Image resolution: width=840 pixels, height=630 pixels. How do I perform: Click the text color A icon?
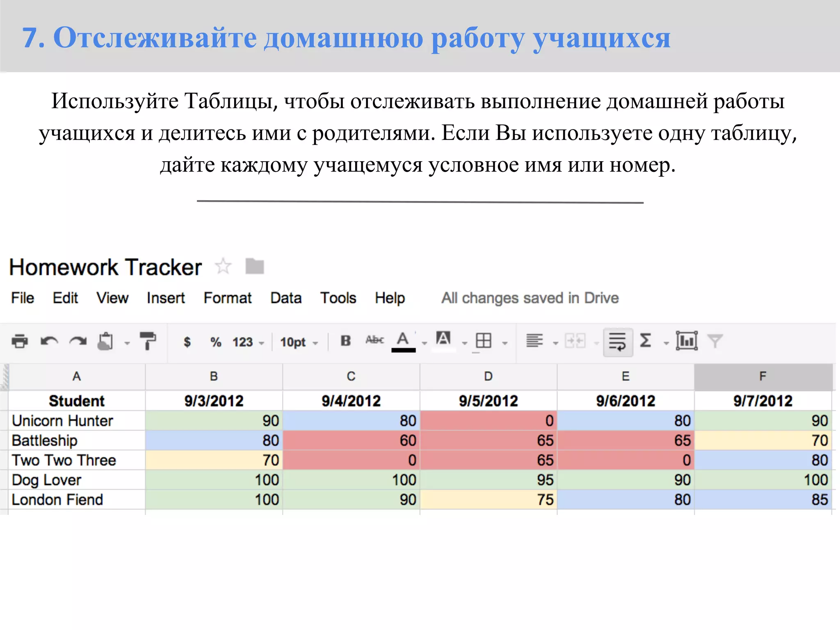[403, 342]
